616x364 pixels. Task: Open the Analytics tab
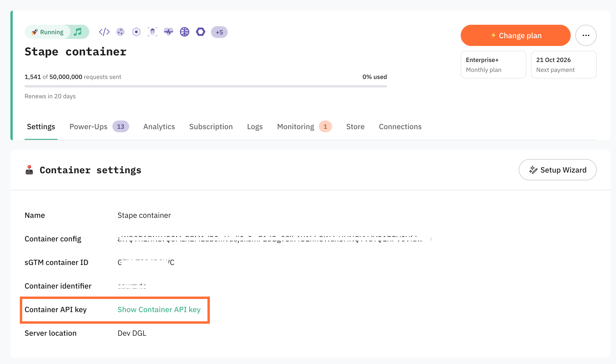[159, 127]
